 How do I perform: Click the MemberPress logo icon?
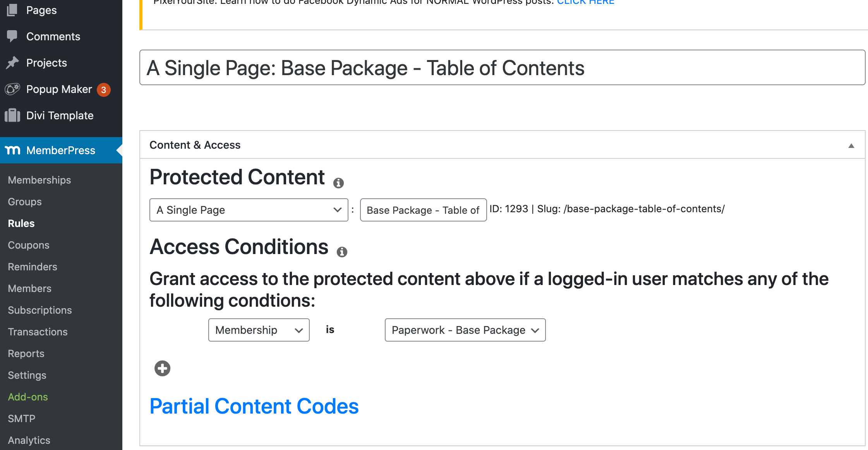click(12, 150)
